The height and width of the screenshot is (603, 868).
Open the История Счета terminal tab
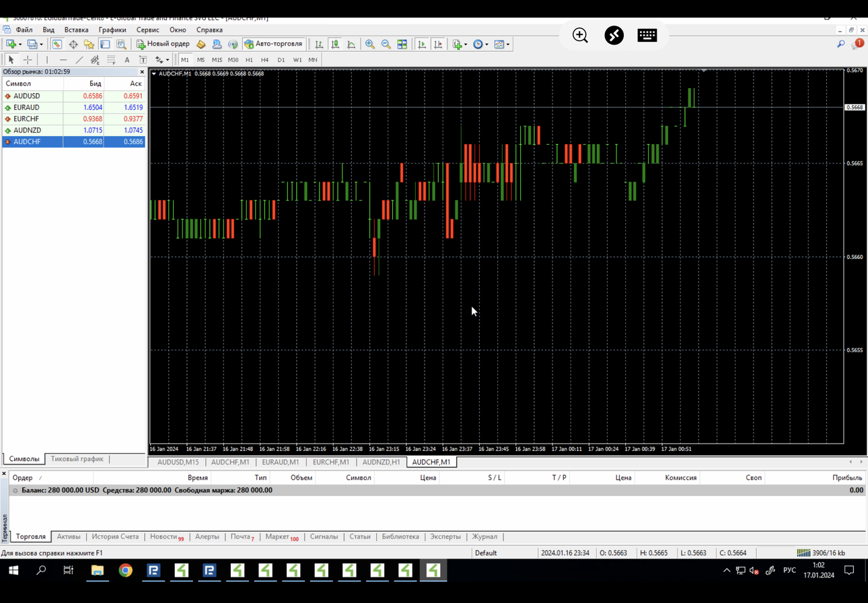(x=115, y=537)
